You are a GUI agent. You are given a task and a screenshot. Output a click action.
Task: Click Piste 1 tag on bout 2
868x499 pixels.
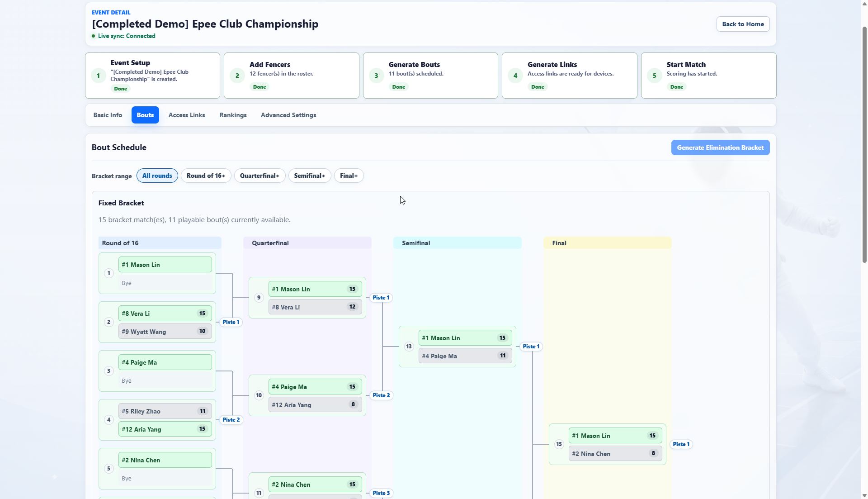point(231,322)
